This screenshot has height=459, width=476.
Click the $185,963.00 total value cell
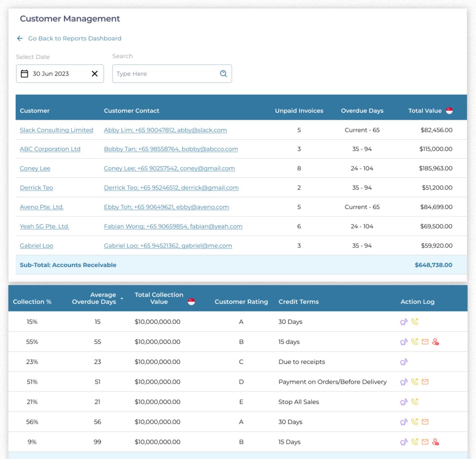[x=436, y=168]
